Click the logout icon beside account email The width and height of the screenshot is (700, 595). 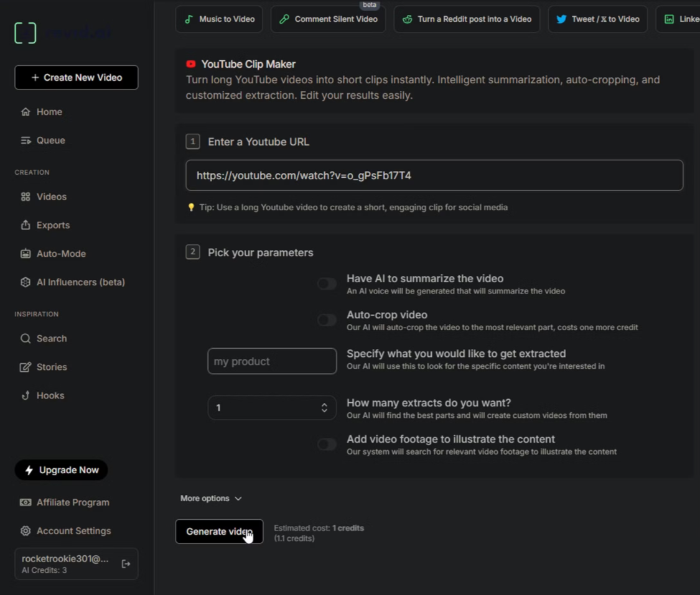126,564
